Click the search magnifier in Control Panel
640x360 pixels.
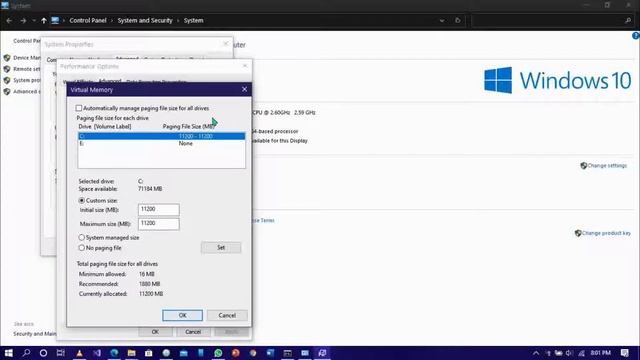click(x=628, y=20)
